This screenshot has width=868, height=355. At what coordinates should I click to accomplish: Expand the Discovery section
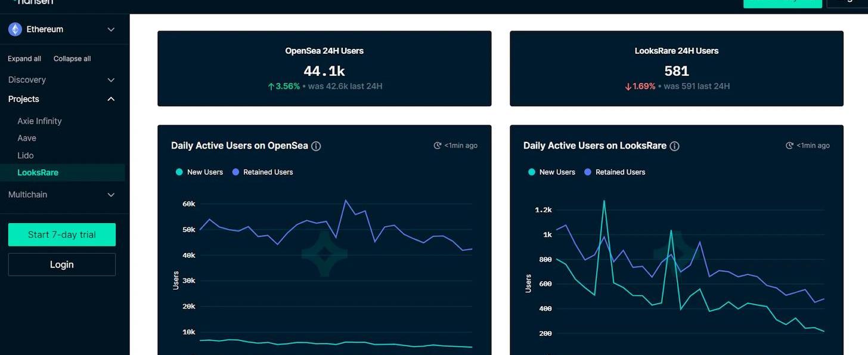(x=62, y=80)
